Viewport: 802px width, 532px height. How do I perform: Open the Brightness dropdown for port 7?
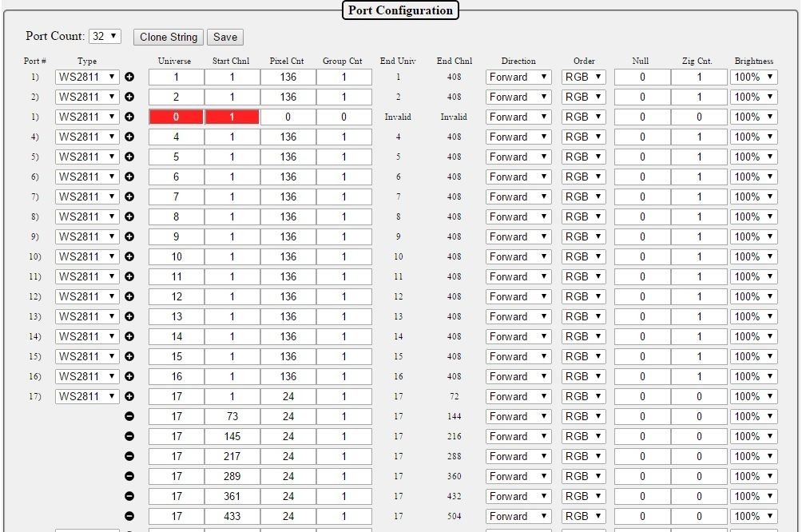point(753,197)
